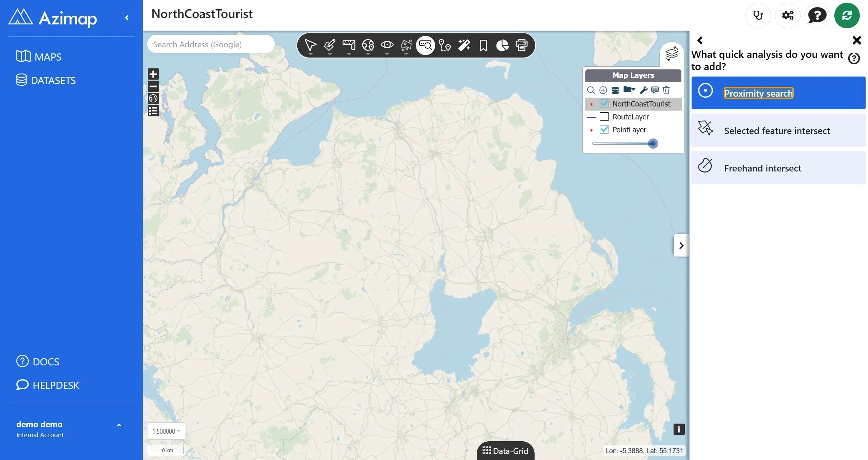Click the bookmark tool icon

point(483,45)
